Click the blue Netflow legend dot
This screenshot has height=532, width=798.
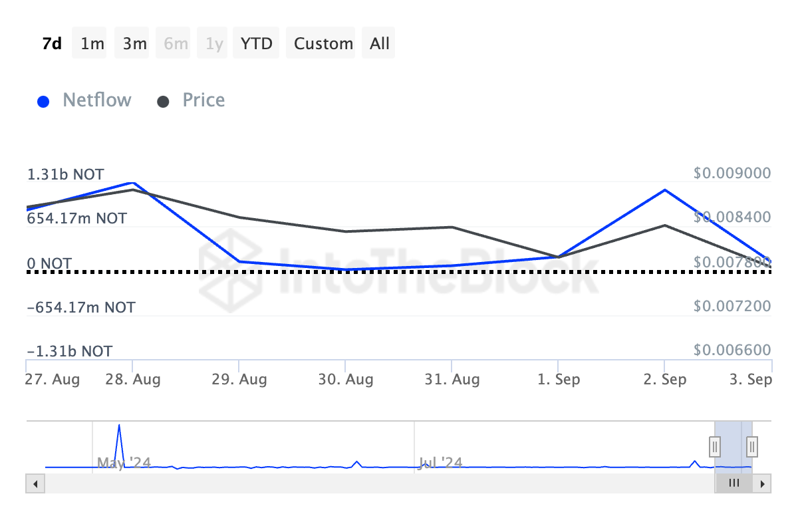(44, 102)
